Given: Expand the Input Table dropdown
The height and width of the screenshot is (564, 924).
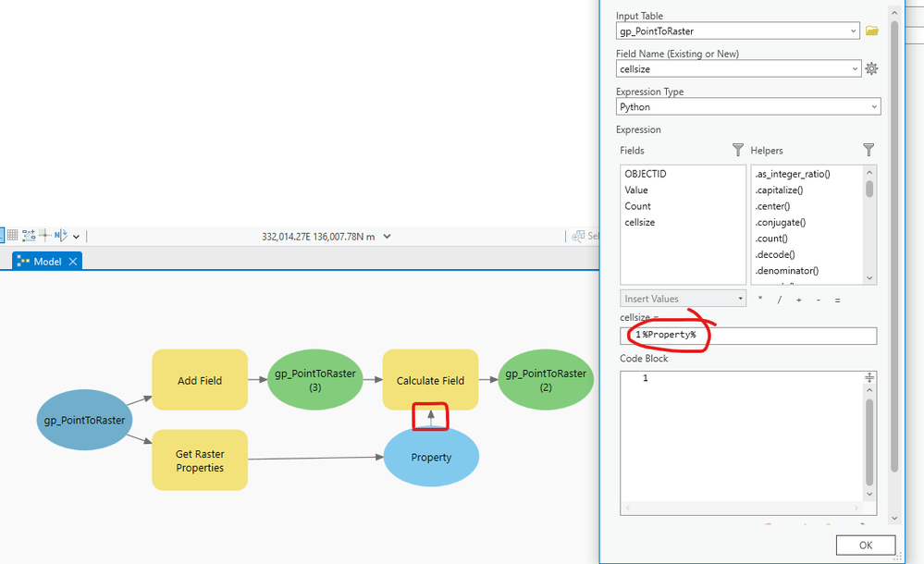Looking at the screenshot, I should pyautogui.click(x=854, y=31).
